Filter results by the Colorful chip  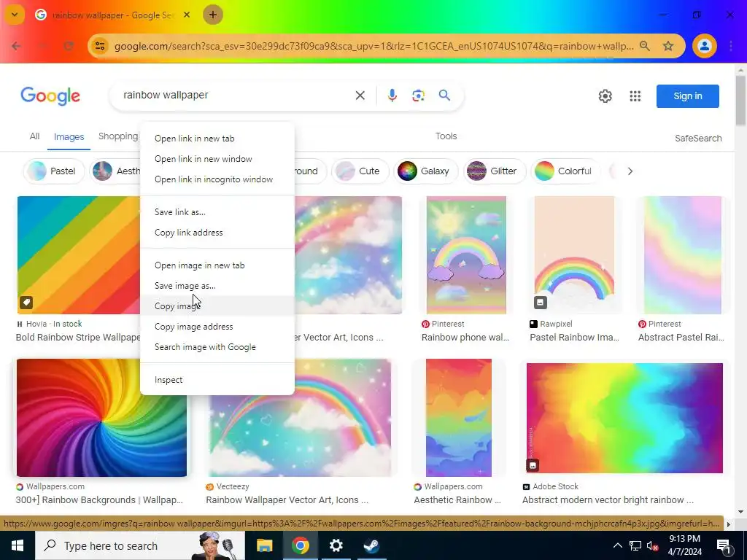coord(565,171)
